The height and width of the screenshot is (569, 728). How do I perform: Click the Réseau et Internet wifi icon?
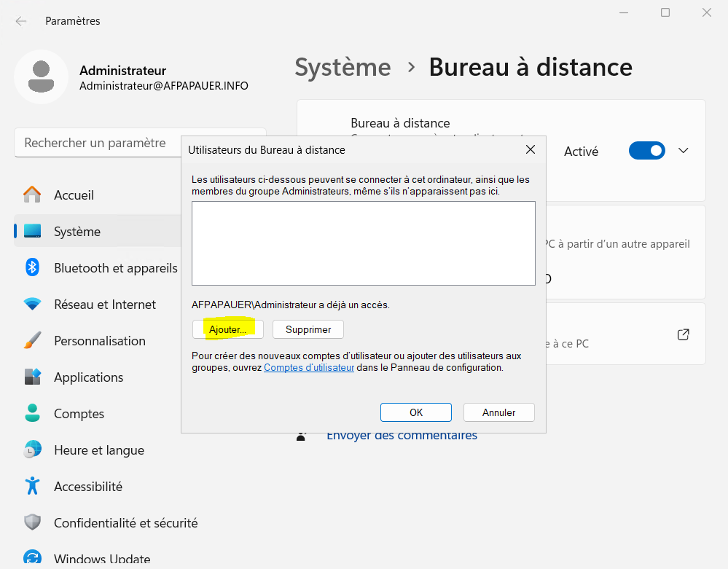click(32, 305)
